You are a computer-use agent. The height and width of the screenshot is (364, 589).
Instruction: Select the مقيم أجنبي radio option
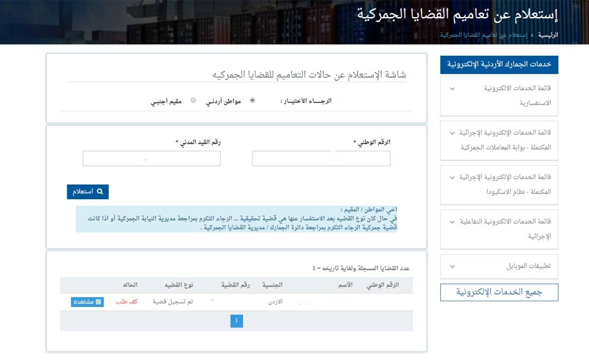193,100
